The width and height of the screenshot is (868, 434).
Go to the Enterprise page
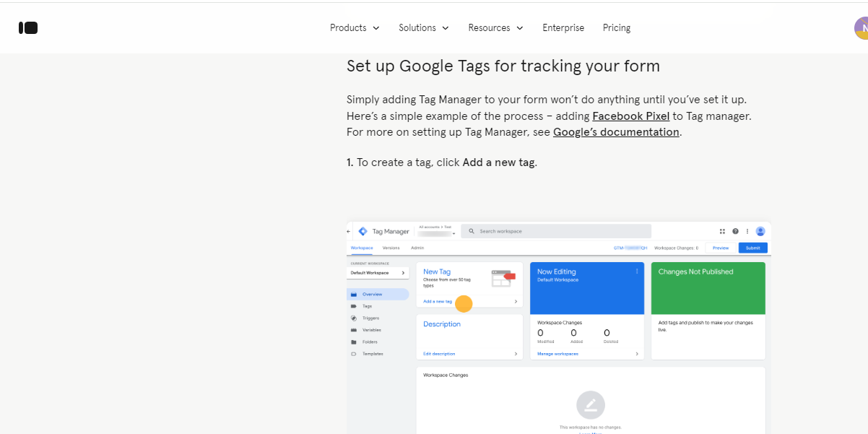coord(563,27)
